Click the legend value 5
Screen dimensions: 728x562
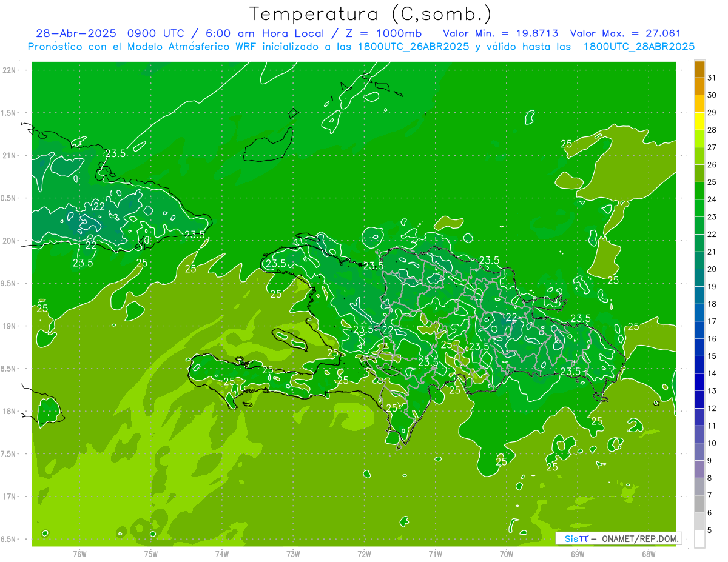pyautogui.click(x=709, y=530)
